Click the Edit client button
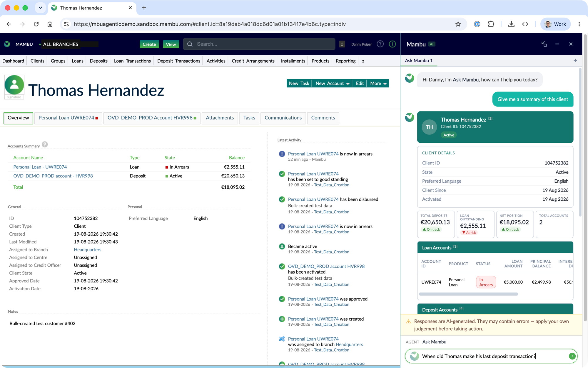Image resolution: width=588 pixels, height=368 pixels. (360, 83)
